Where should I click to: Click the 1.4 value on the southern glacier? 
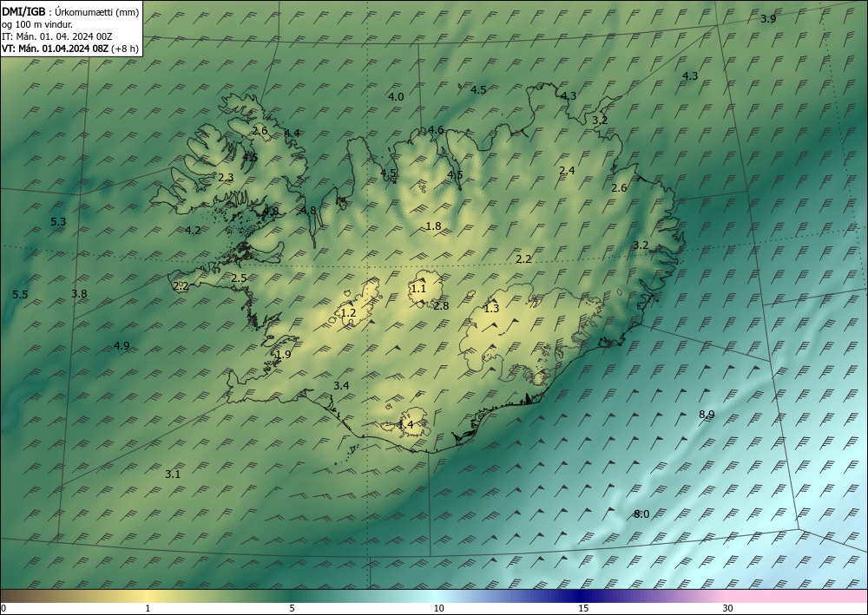405,425
